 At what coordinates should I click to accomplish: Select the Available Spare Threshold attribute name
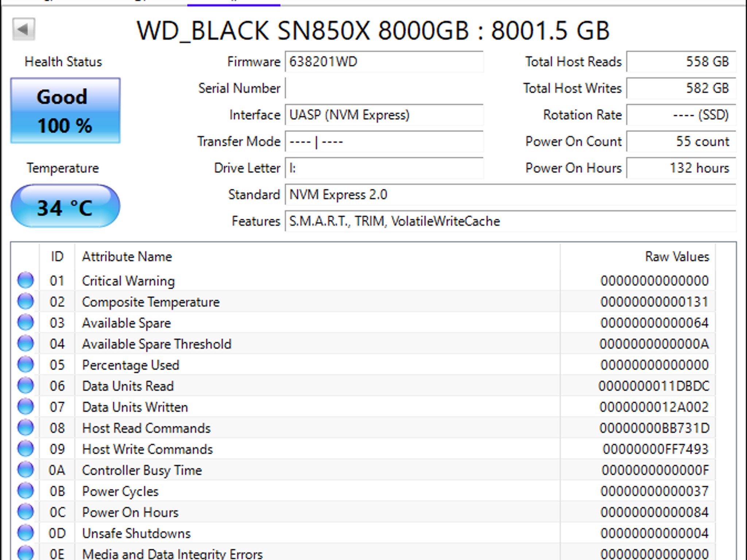tap(156, 344)
